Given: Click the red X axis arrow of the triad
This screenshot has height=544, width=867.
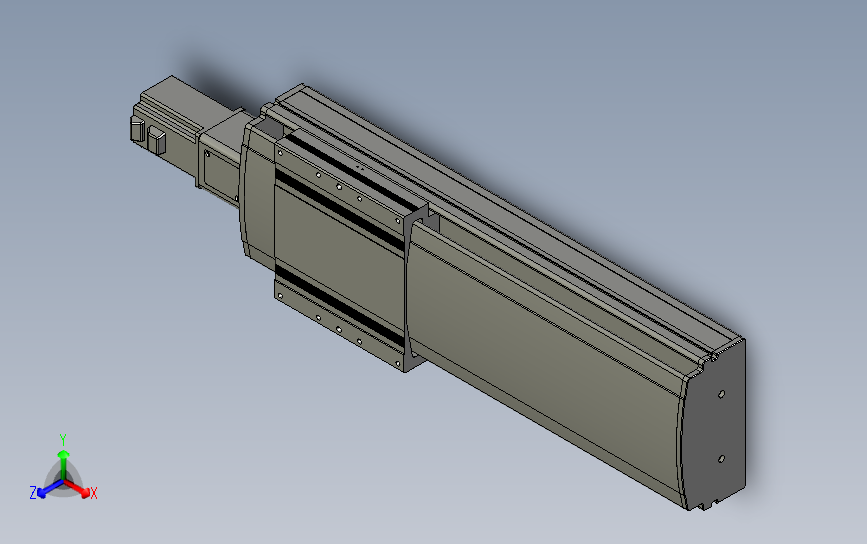Looking at the screenshot, I should pyautogui.click(x=79, y=488).
